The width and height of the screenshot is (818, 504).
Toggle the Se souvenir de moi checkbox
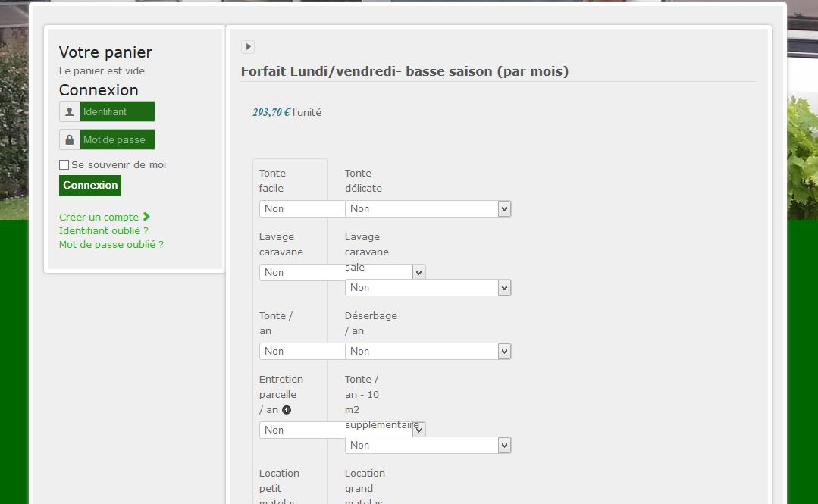point(64,165)
